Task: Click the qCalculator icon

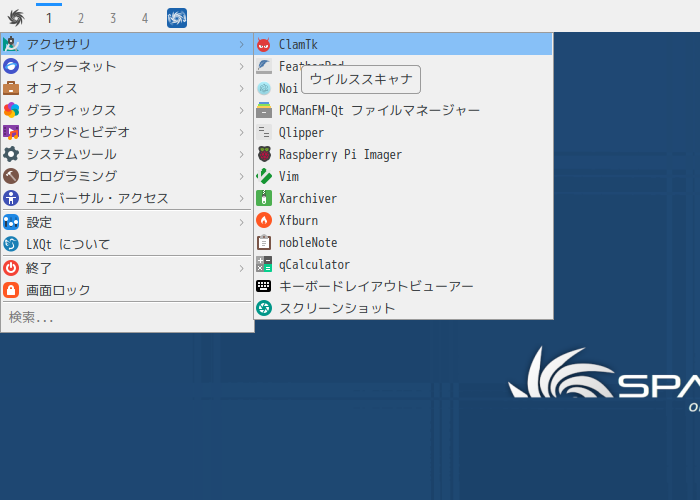Action: click(264, 264)
